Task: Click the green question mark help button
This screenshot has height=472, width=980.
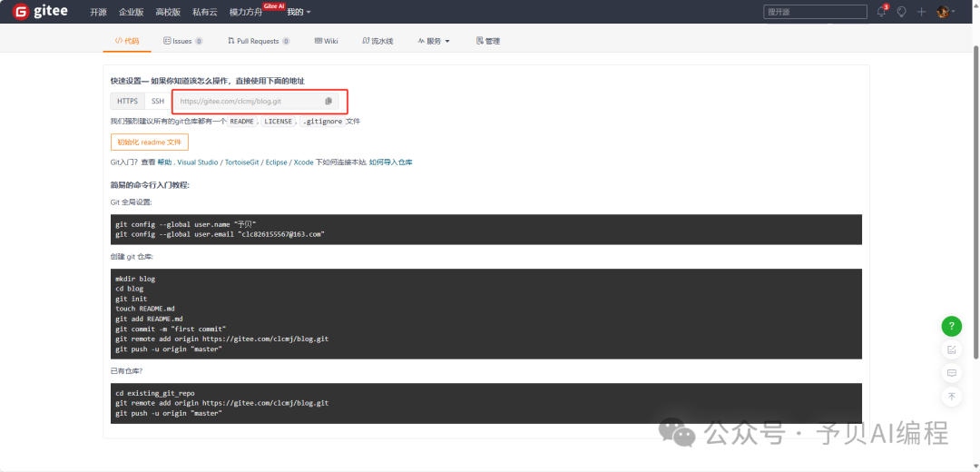Action: (x=951, y=326)
